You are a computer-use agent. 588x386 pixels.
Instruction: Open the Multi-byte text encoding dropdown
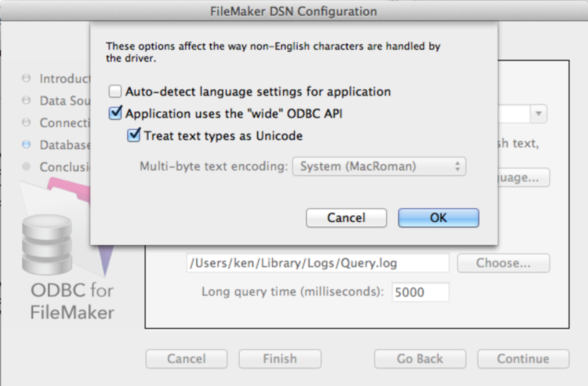click(379, 167)
